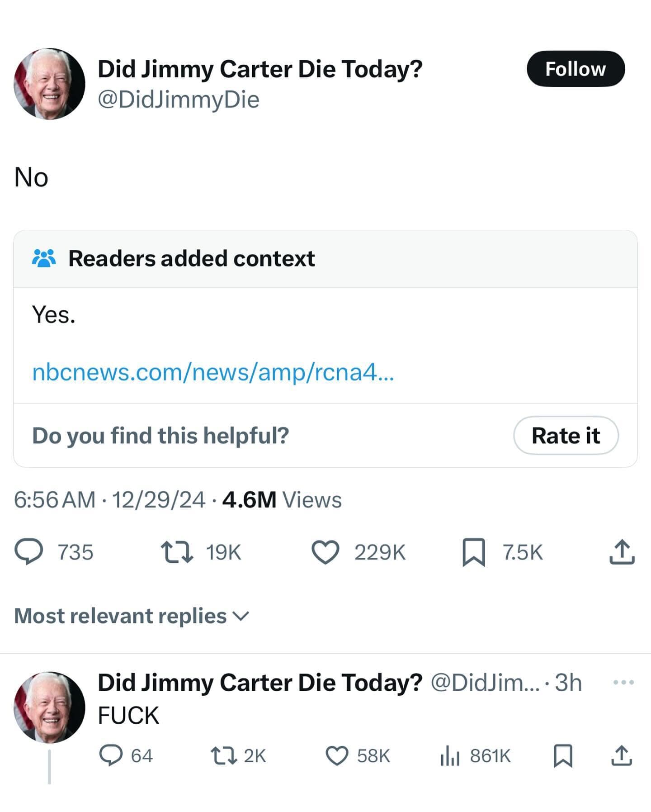The height and width of the screenshot is (812, 651).
Task: Rate the added context note
Action: 566,436
